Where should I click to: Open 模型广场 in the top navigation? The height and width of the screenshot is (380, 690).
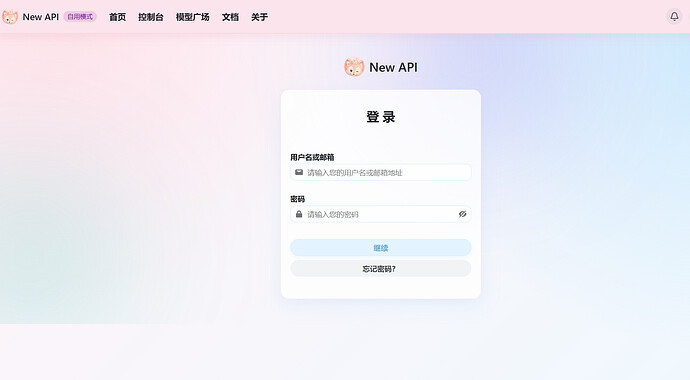coord(193,17)
